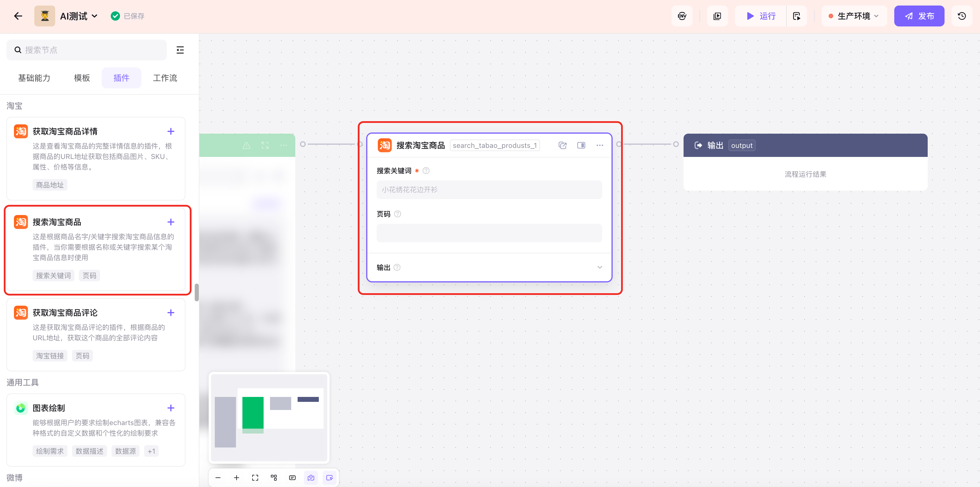
Task: Open three-dot menu of 搜索淘宝商品 node
Action: [x=600, y=145]
